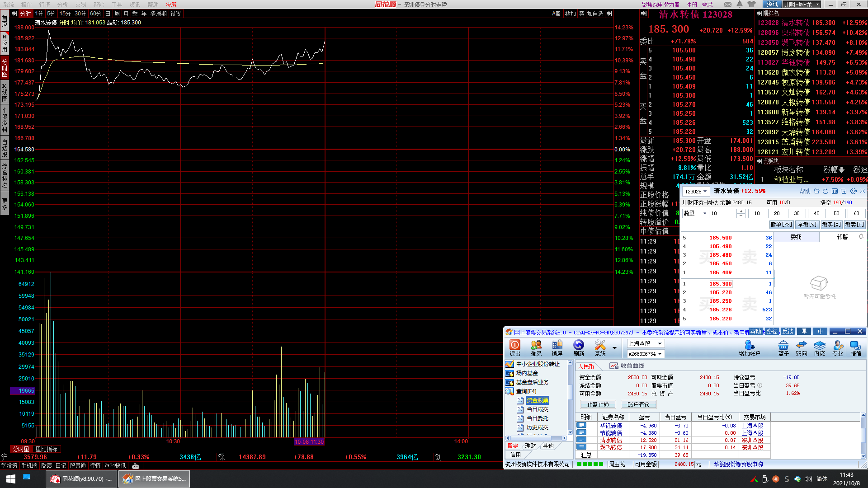Switch to the 理财 tab in trading system
The image size is (868, 488).
pos(530,446)
